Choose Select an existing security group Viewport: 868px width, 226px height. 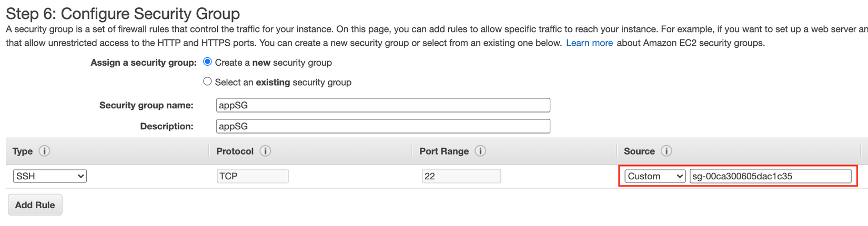pyautogui.click(x=208, y=81)
